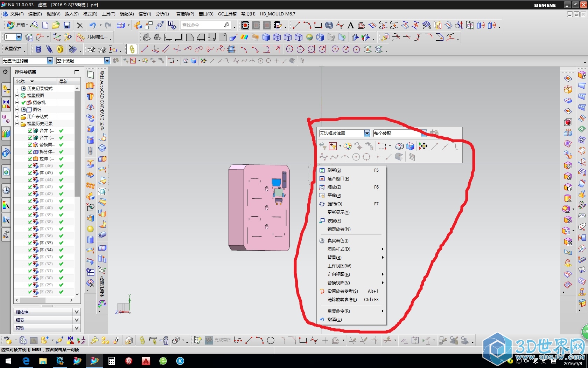Viewport: 588px width, 368px height.
Task: Expand the 细节 panel
Action: (77, 320)
